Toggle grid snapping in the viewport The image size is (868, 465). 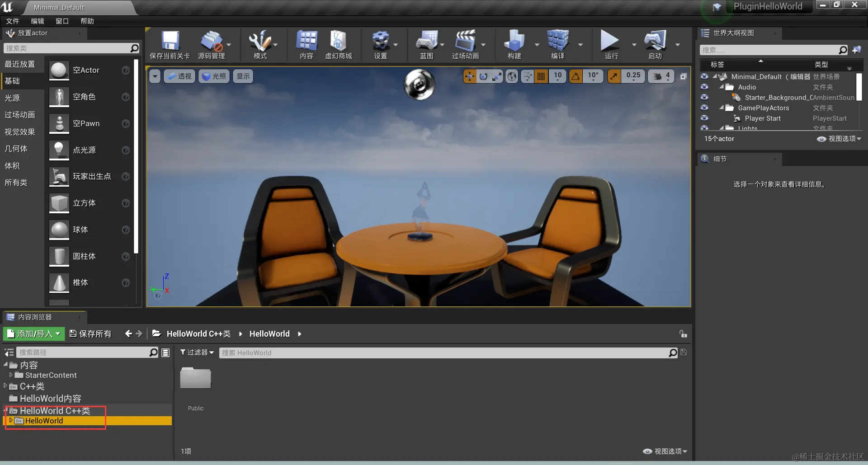click(541, 76)
